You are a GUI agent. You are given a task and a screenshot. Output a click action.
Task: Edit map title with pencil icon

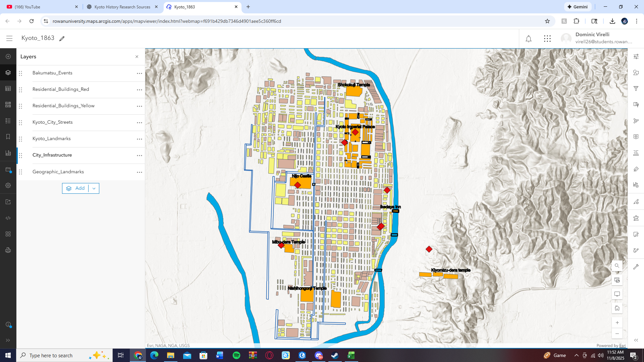pos(62,39)
